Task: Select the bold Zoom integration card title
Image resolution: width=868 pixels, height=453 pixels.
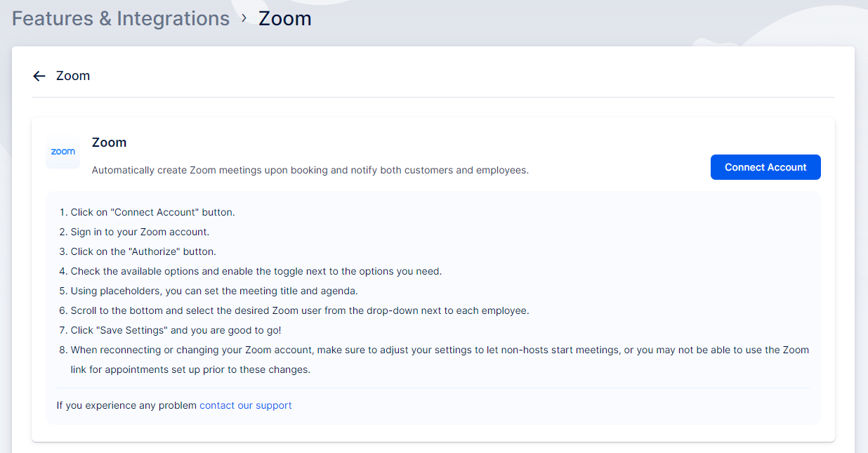Action: coord(109,143)
